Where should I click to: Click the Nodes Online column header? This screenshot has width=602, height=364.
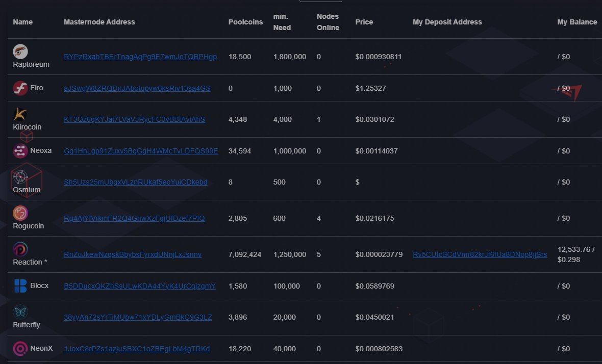pyautogui.click(x=328, y=22)
